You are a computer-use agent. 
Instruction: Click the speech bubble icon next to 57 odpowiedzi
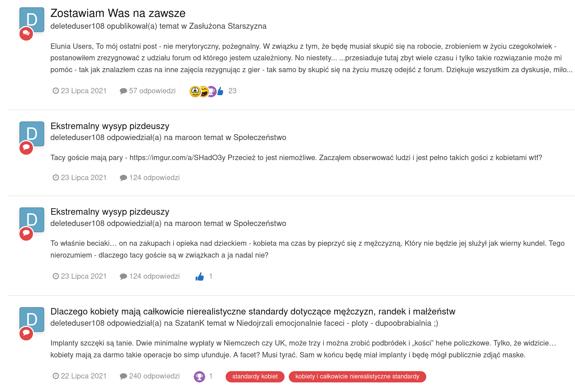123,91
